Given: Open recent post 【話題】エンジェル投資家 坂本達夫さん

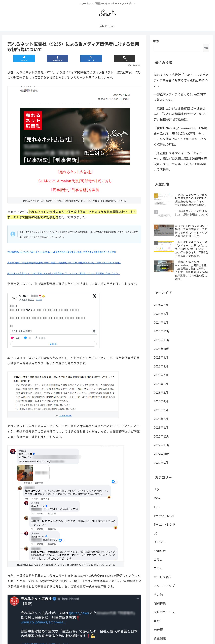Looking at the screenshot, I should coord(181,114).
